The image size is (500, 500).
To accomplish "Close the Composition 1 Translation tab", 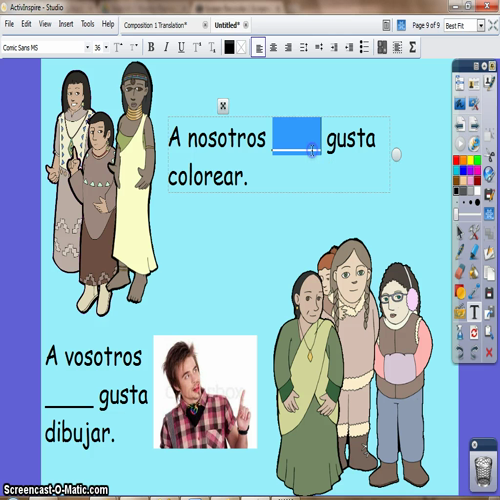I will point(205,25).
